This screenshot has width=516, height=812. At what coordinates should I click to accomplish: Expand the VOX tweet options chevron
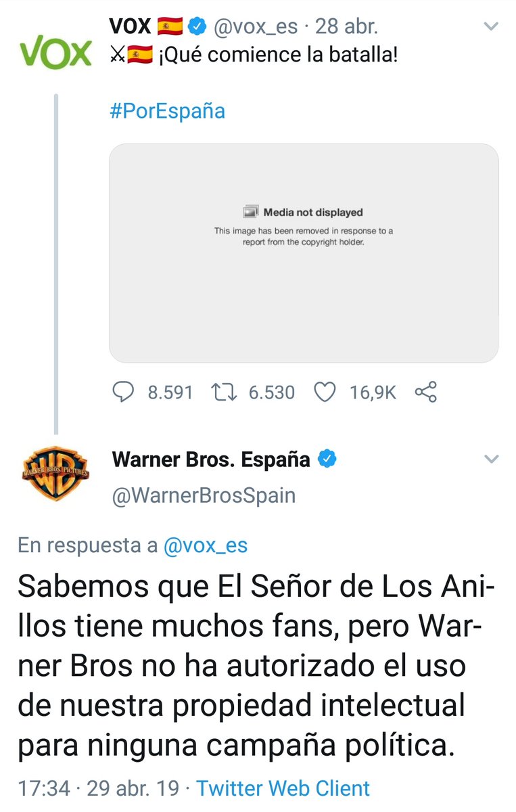coord(492,27)
